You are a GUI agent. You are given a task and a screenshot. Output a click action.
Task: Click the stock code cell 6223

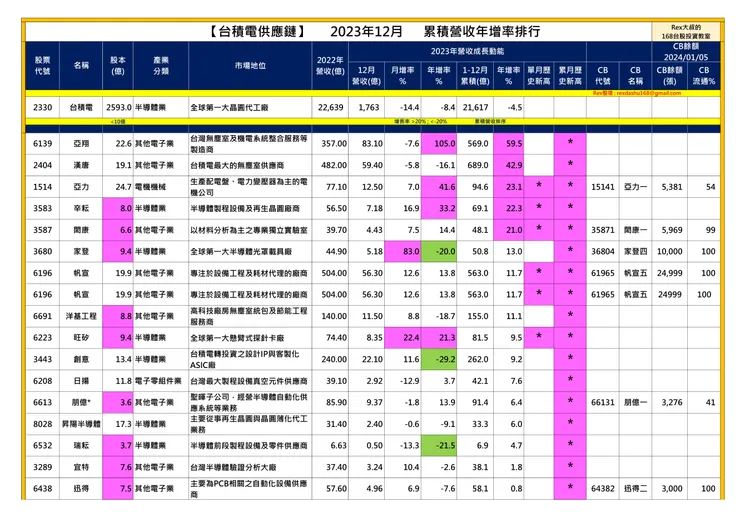click(42, 337)
